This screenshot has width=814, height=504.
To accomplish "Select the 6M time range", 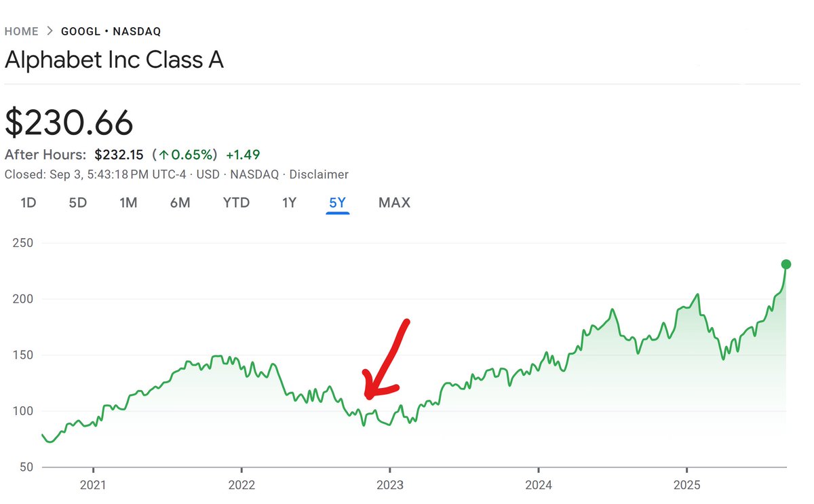I will tap(180, 203).
